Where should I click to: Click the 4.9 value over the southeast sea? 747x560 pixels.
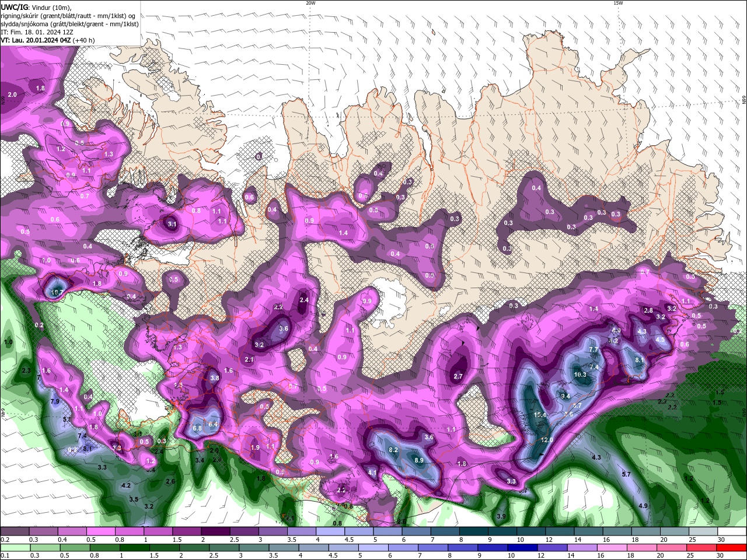coord(643,506)
